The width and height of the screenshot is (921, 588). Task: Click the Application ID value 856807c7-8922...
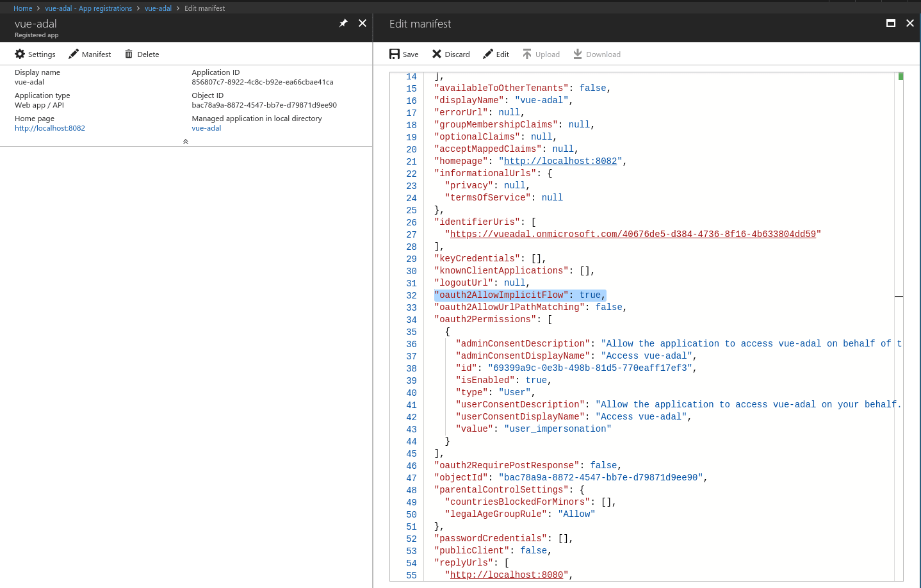[x=263, y=82]
